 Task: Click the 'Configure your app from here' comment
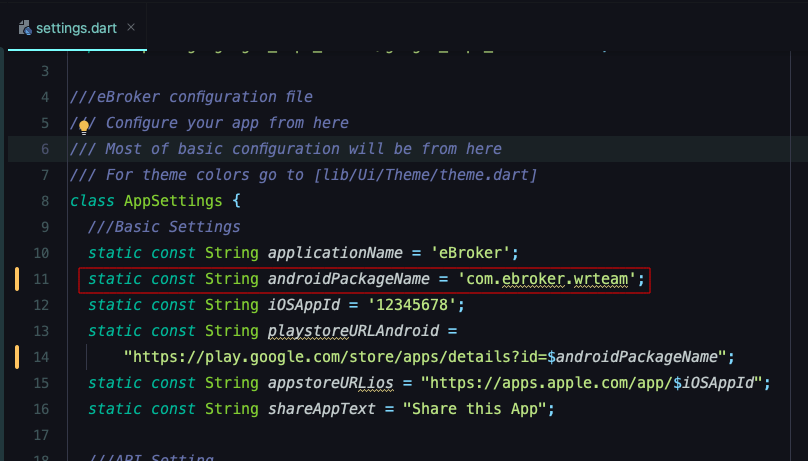tap(227, 123)
